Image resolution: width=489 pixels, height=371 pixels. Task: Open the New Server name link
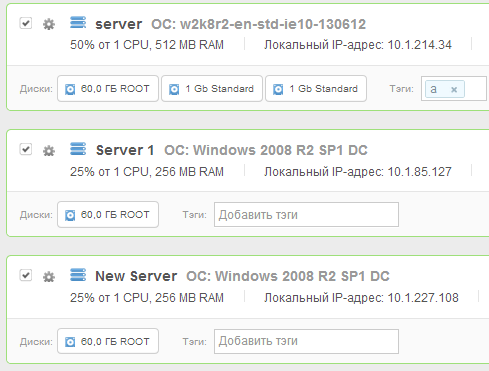(136, 276)
